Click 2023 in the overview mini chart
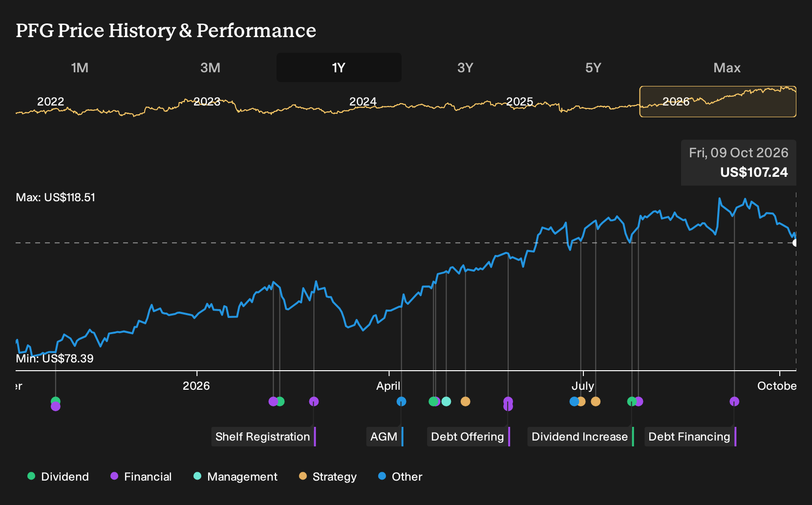This screenshot has height=505, width=812. coord(207,102)
